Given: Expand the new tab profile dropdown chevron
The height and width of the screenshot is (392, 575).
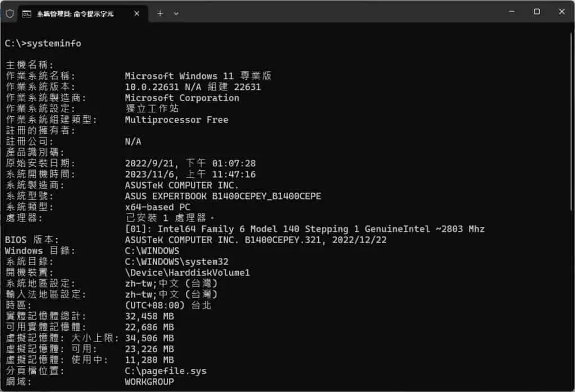Looking at the screenshot, I should click(x=176, y=13).
